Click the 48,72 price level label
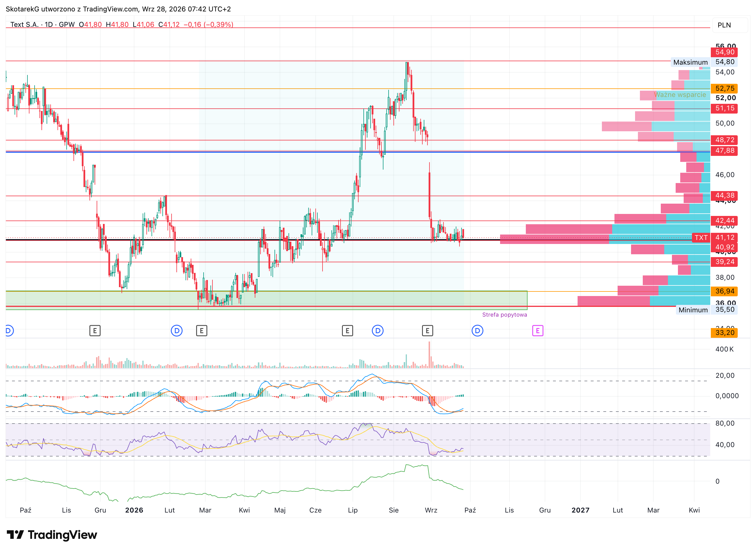 click(724, 140)
